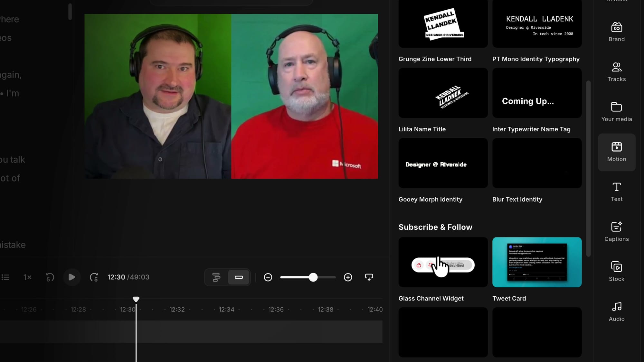This screenshot has height=362, width=644.
Task: Switch to single-track timeline view
Action: point(239,277)
